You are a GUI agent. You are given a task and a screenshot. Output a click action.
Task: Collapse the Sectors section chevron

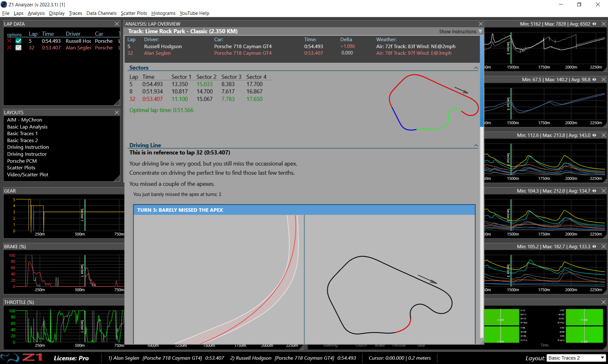(x=476, y=68)
